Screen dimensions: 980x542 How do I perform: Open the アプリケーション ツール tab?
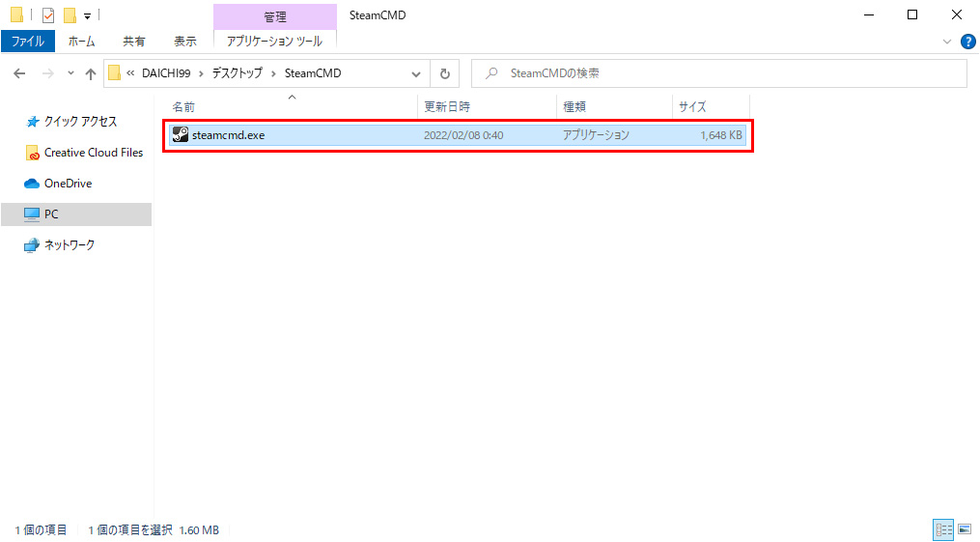tap(274, 42)
